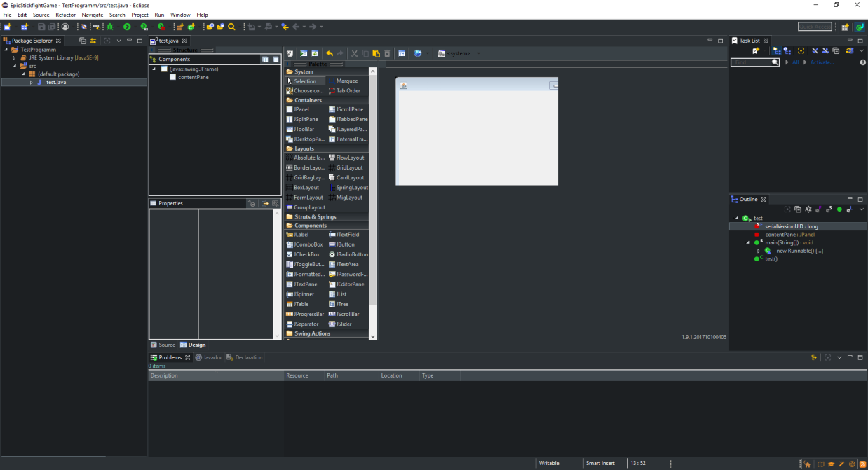Click the Paste icon in designer toolbar
868x470 pixels.
pos(376,53)
